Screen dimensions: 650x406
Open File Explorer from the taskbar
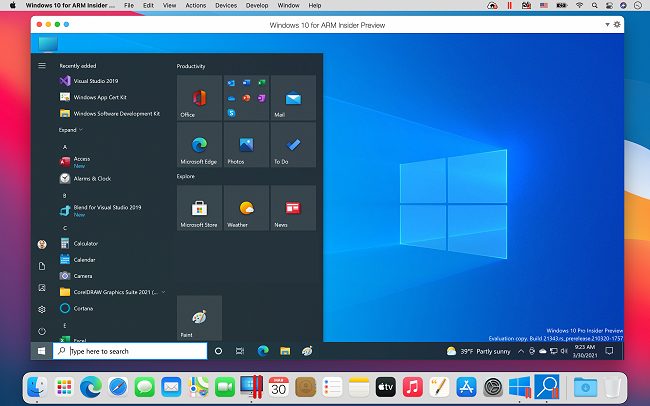[x=285, y=351]
